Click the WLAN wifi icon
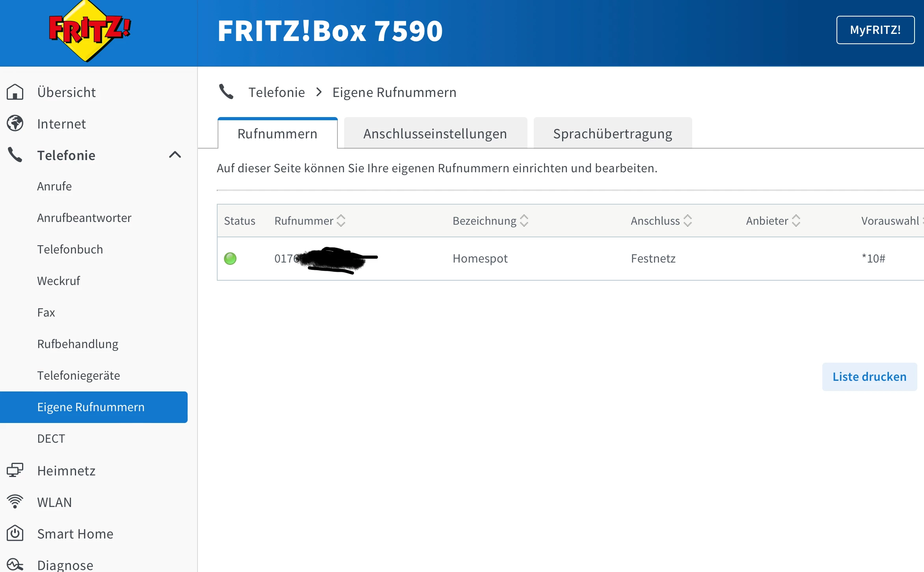924x572 pixels. click(15, 502)
